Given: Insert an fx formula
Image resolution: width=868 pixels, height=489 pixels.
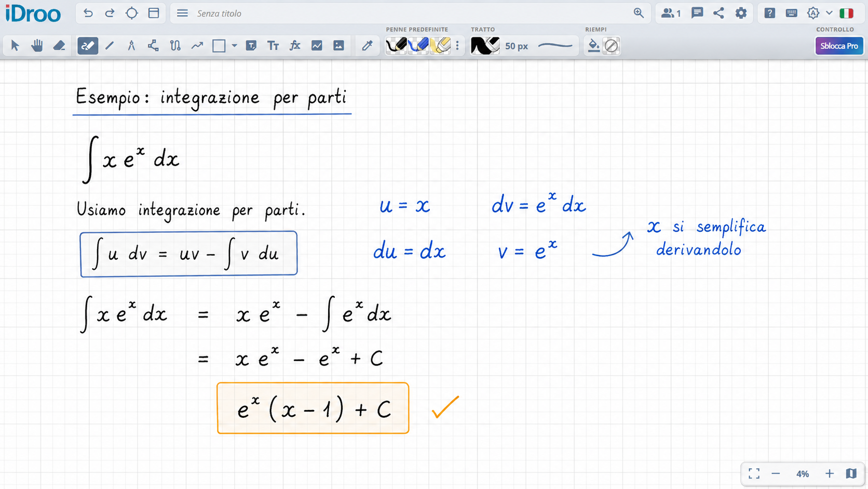Looking at the screenshot, I should point(295,46).
